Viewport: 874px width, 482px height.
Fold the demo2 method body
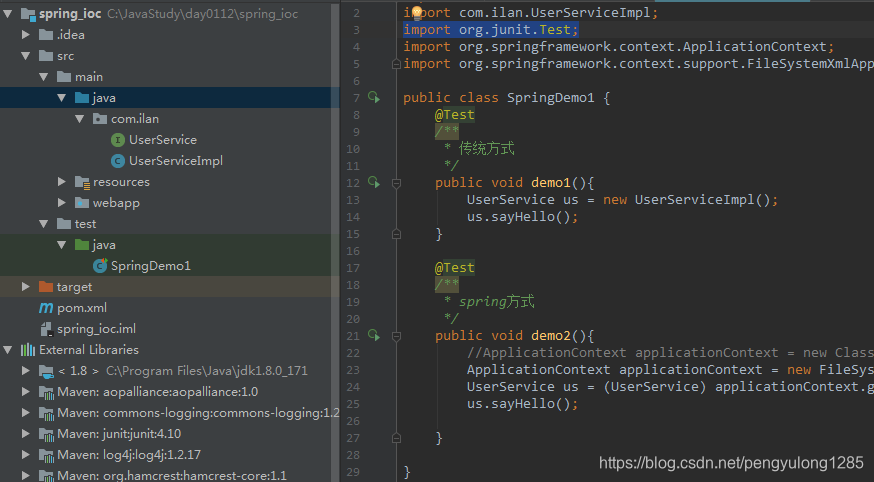click(396, 336)
